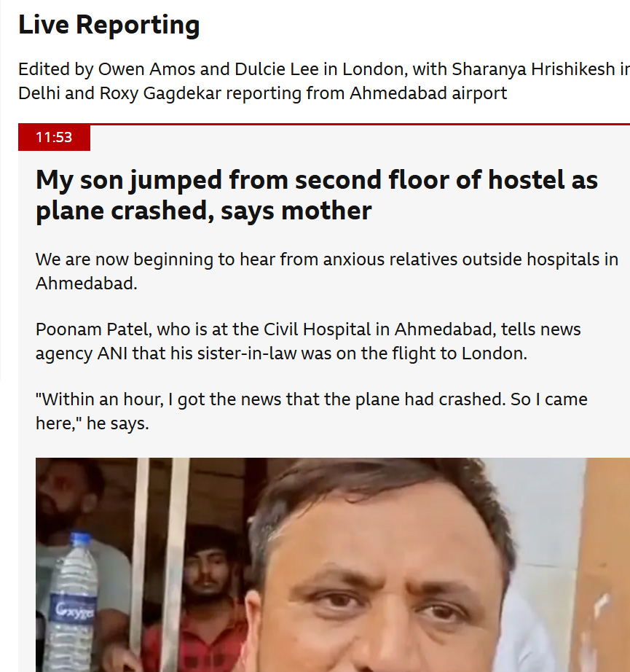
Task: Click 'plane crashed, says mother' headline line
Action: tap(204, 211)
